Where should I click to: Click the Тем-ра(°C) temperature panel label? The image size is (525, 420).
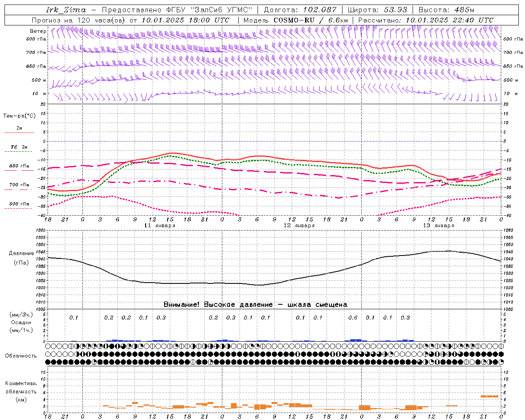click(x=19, y=116)
